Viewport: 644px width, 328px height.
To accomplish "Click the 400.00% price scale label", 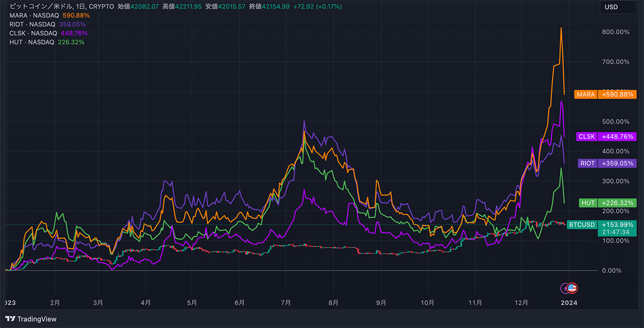I will pos(616,151).
